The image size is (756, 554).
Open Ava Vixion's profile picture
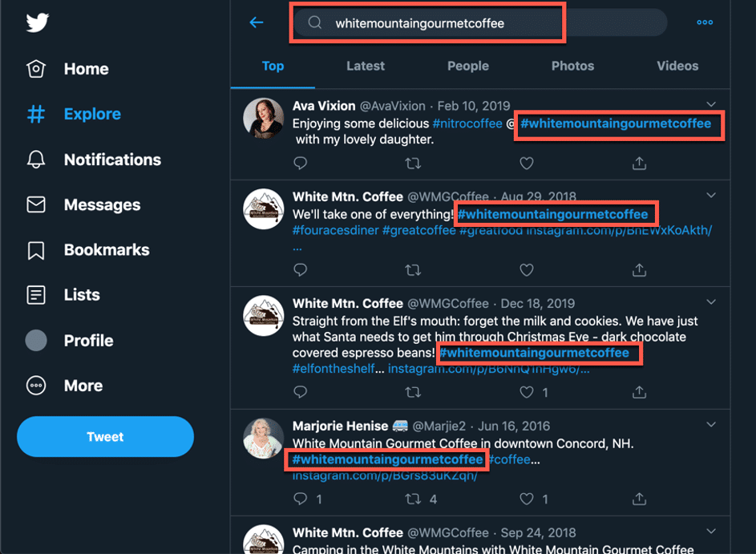tap(263, 118)
